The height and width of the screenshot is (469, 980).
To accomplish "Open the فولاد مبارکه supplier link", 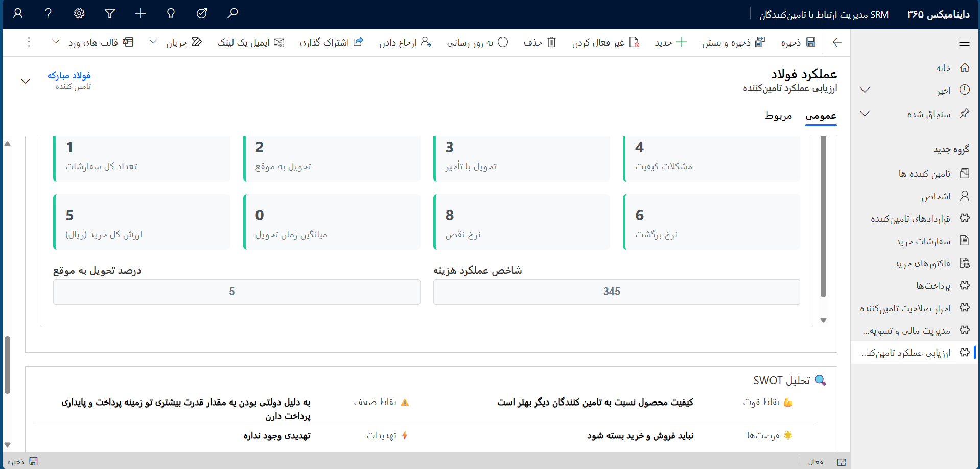I will click(x=69, y=75).
